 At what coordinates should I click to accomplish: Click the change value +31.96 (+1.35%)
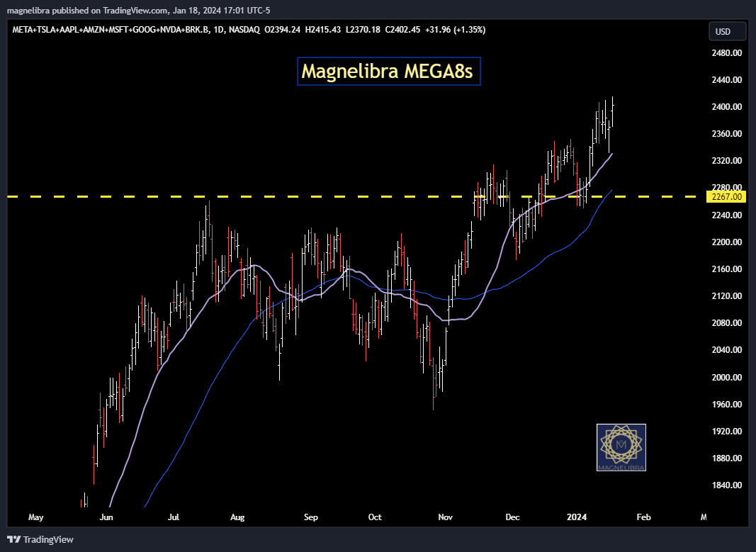[455, 30]
